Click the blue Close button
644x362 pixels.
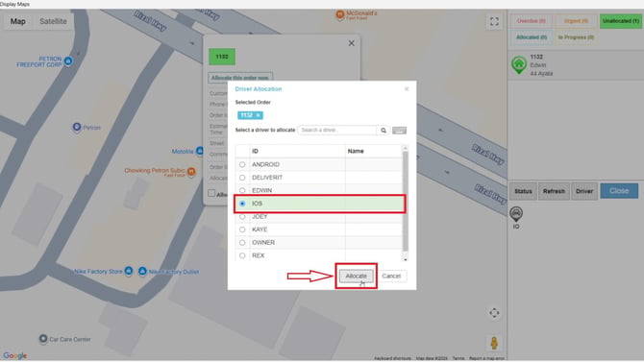coord(619,191)
